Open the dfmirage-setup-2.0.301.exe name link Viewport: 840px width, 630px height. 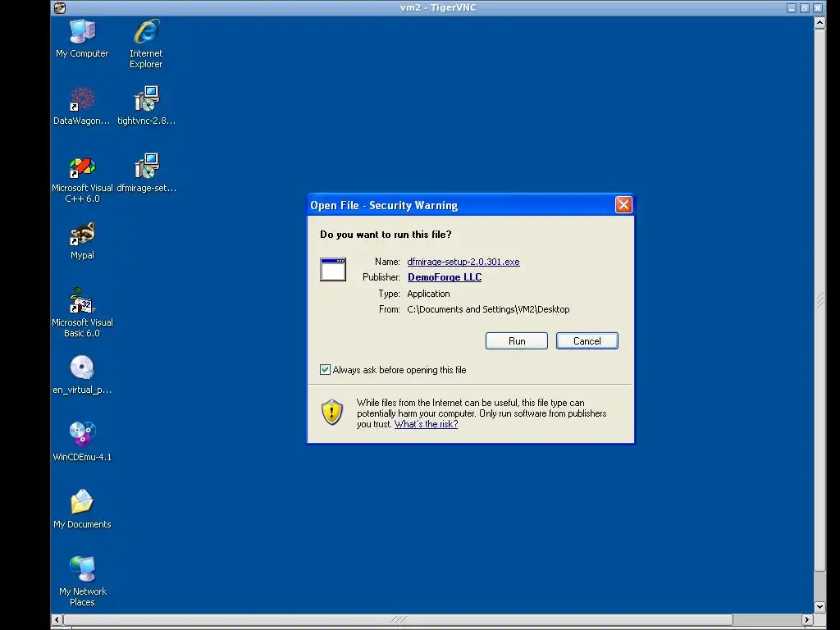[x=463, y=262]
